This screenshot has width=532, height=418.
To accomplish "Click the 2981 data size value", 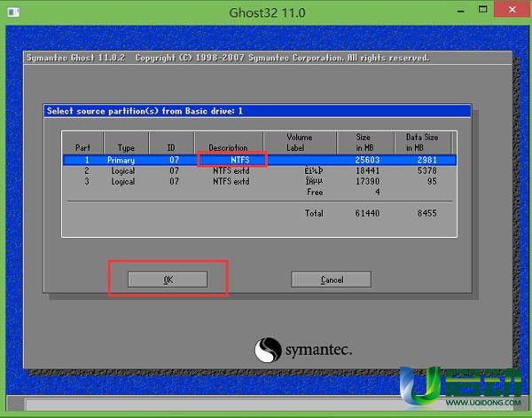I will click(x=426, y=160).
